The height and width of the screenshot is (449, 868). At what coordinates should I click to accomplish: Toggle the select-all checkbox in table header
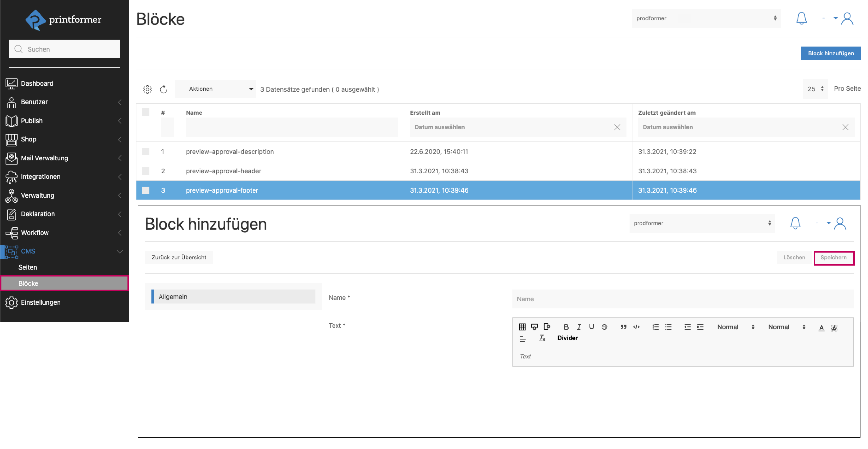click(146, 112)
